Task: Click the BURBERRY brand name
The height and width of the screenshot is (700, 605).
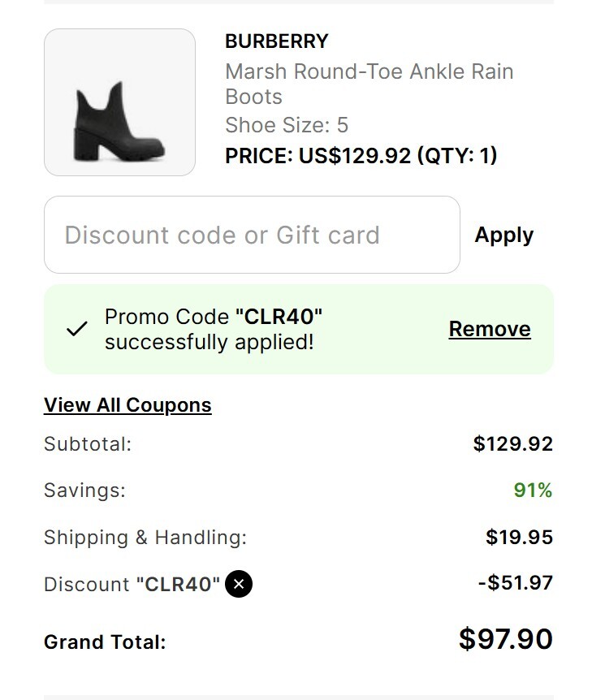Action: [x=277, y=41]
